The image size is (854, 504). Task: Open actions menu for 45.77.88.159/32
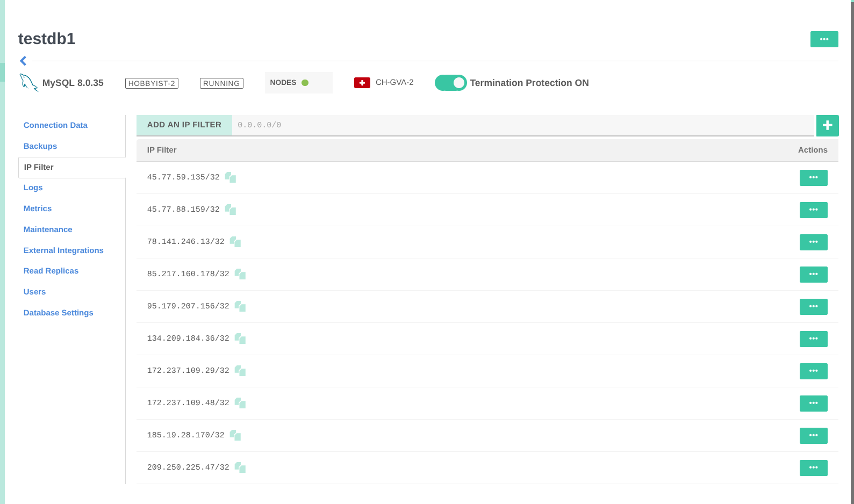tap(813, 210)
